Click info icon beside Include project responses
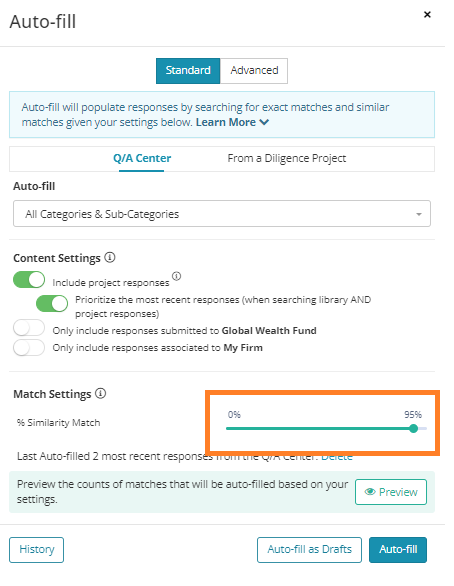 tap(176, 276)
